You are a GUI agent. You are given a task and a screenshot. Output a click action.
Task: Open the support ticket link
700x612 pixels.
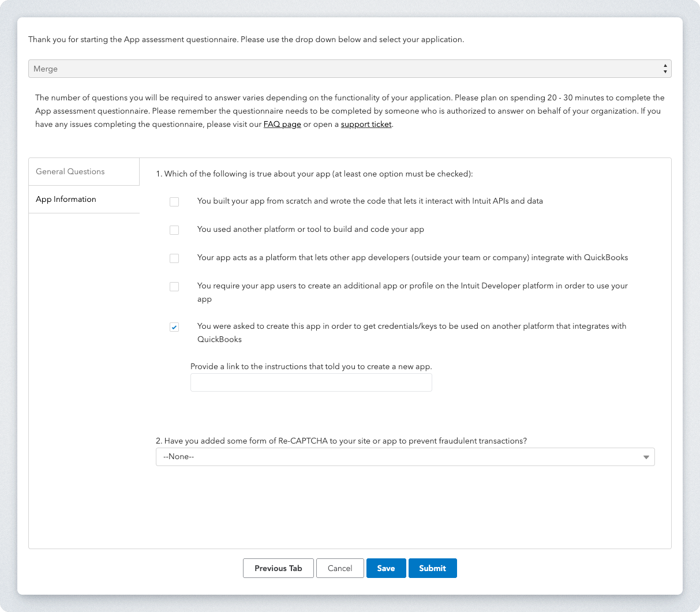366,125
